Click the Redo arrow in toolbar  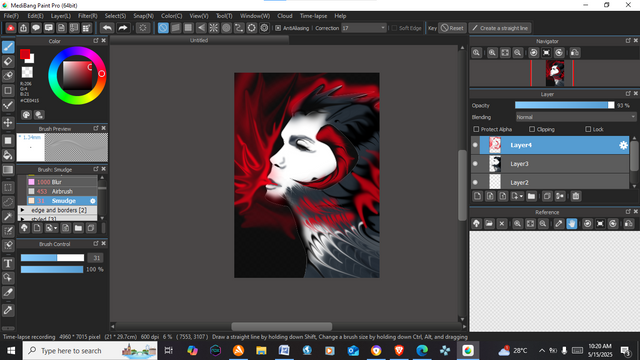pos(122,28)
